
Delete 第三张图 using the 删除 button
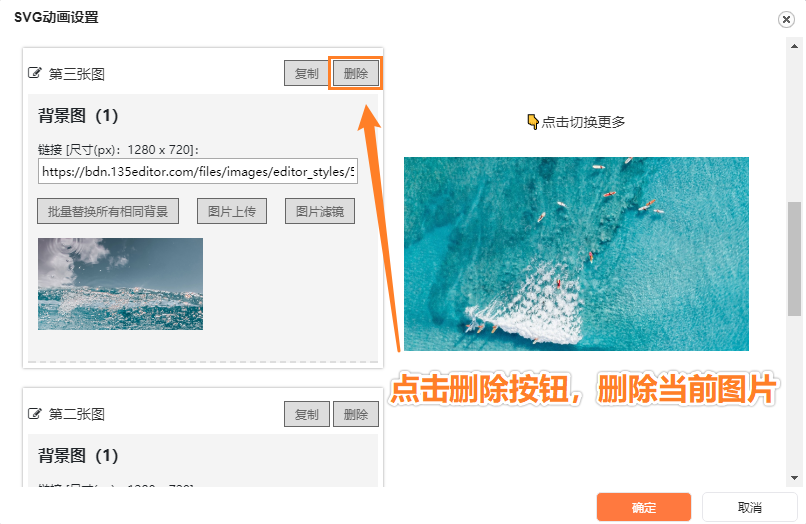356,74
